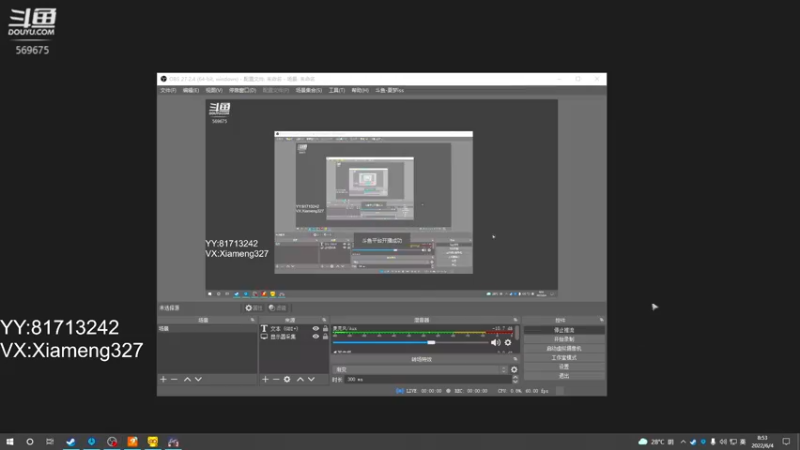Add a new source with the plus icon
Screen dimensions: 800x450
coord(265,380)
